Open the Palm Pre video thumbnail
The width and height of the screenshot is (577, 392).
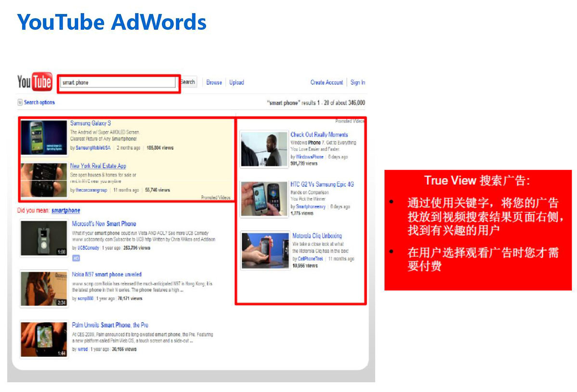[44, 340]
